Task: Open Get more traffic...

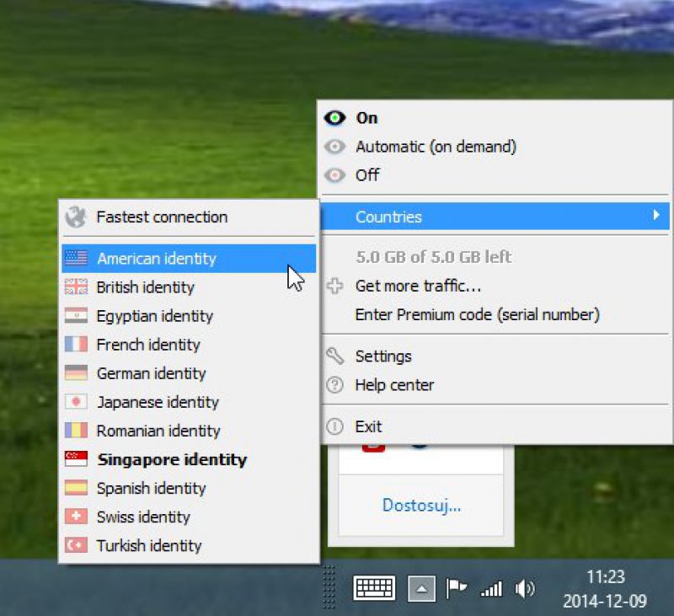Action: click(x=495, y=286)
